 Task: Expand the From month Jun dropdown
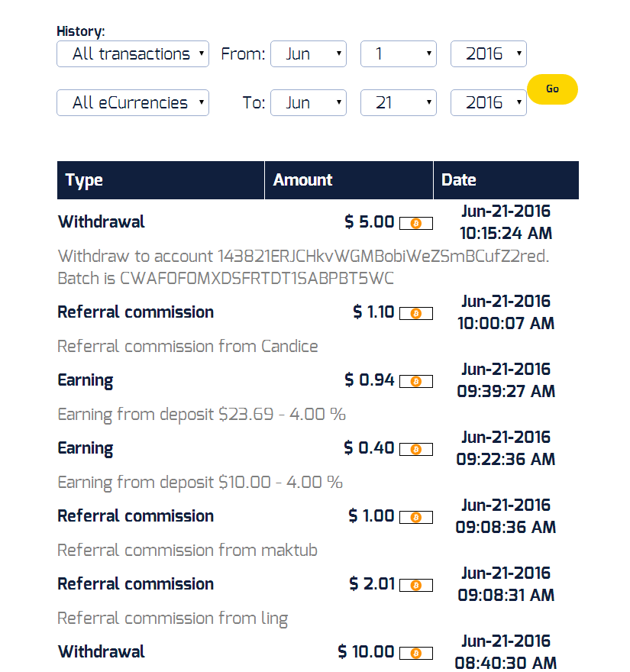point(309,54)
